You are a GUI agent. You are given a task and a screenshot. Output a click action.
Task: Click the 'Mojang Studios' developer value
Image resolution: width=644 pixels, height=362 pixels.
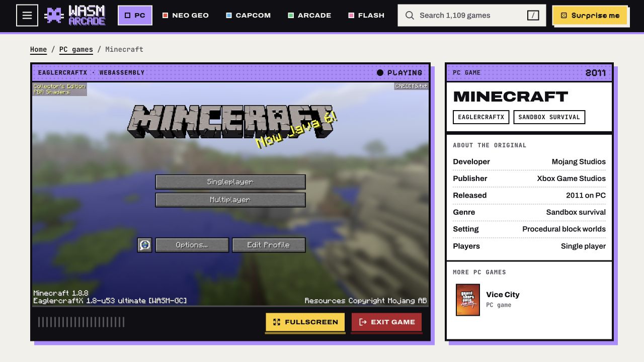tap(579, 162)
